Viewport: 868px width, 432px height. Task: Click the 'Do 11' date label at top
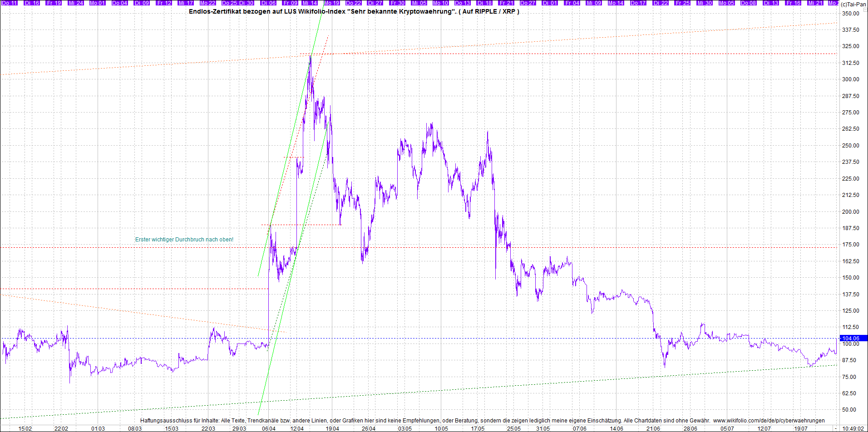click(9, 3)
